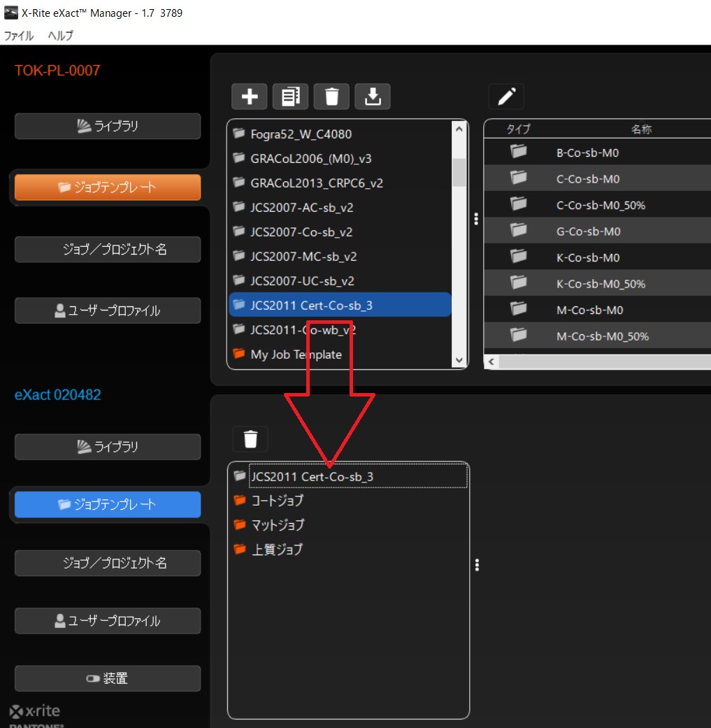Click the duplicate template icon
711x728 pixels.
coord(290,97)
